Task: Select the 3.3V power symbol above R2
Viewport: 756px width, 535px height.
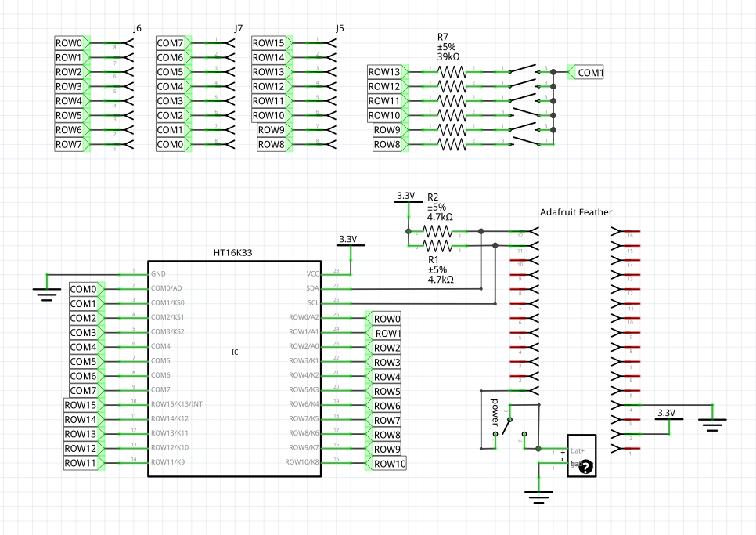Action: [x=409, y=197]
